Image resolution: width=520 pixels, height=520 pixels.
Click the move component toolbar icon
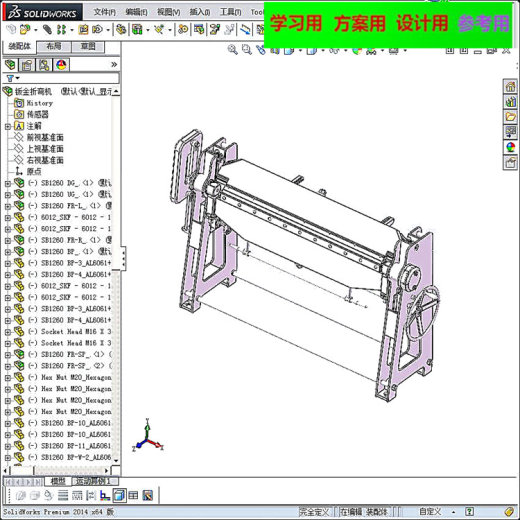[97, 29]
